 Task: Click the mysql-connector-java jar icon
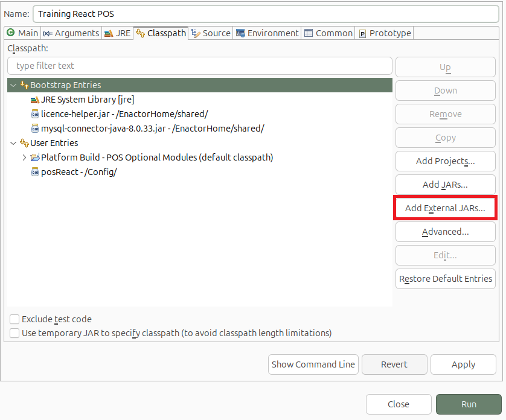(x=34, y=128)
